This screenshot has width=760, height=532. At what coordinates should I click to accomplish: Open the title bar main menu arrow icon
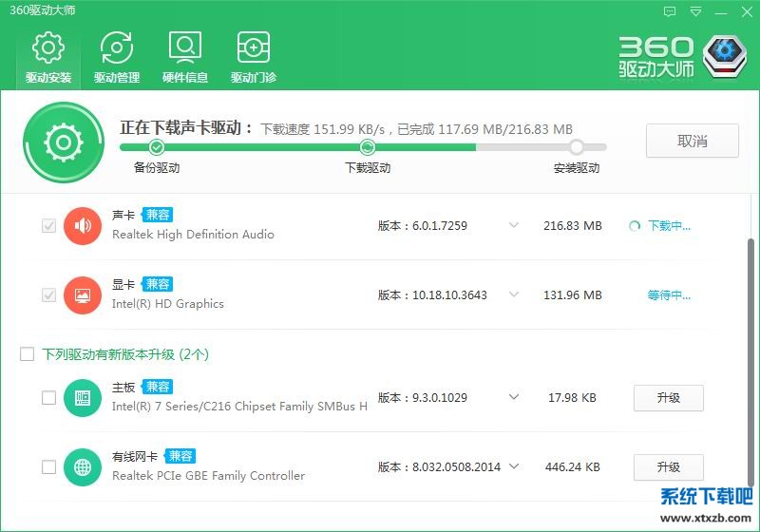[696, 11]
